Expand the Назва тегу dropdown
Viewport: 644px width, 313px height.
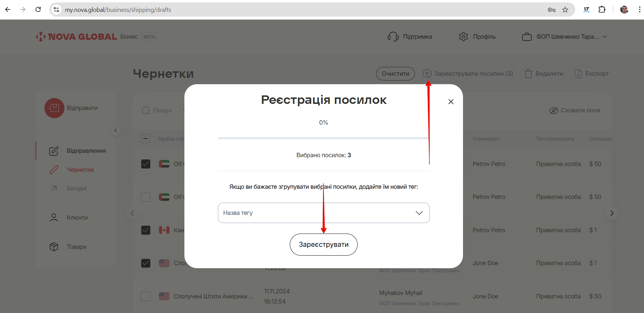tap(419, 213)
